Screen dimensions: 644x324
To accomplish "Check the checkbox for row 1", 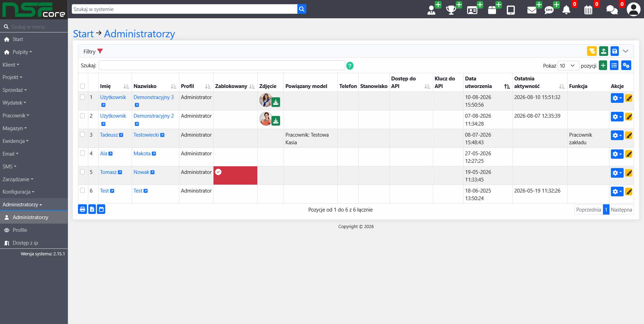I will [82, 97].
